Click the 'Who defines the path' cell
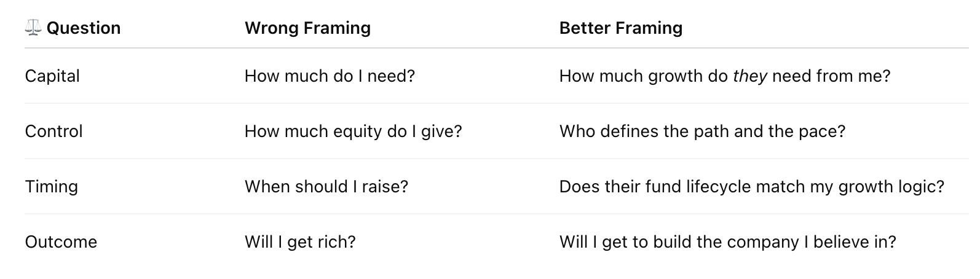980x279 pixels. [x=702, y=132]
